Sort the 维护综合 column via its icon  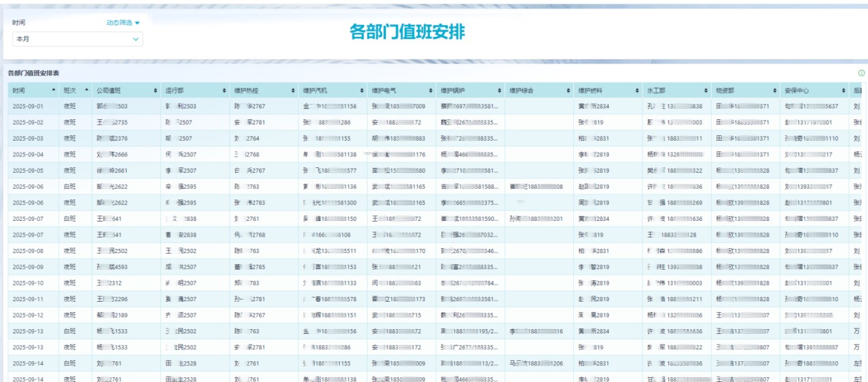point(568,91)
